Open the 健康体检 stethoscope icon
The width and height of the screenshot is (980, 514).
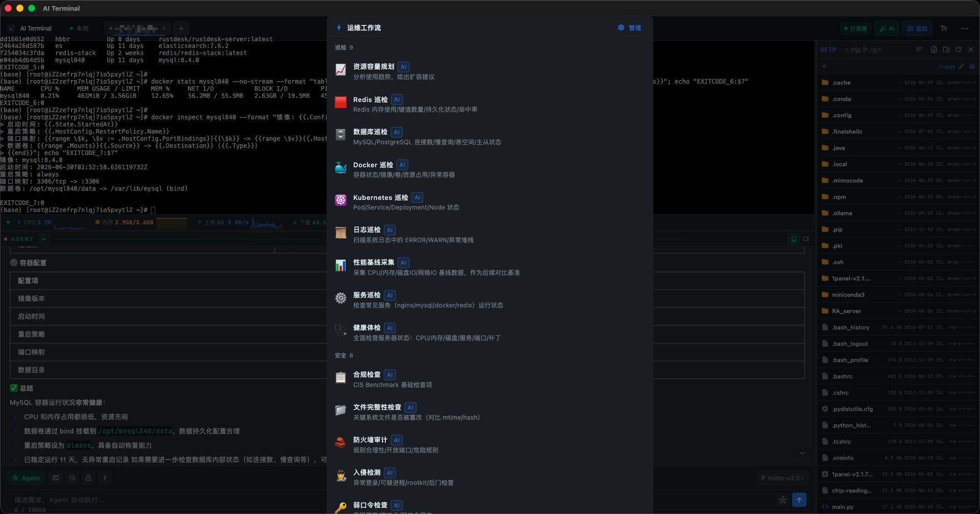pyautogui.click(x=340, y=331)
